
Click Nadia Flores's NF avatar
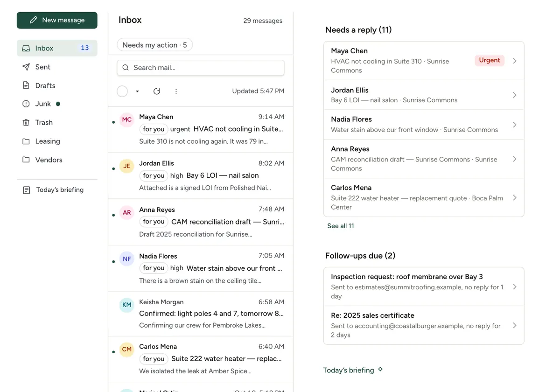[x=127, y=259]
